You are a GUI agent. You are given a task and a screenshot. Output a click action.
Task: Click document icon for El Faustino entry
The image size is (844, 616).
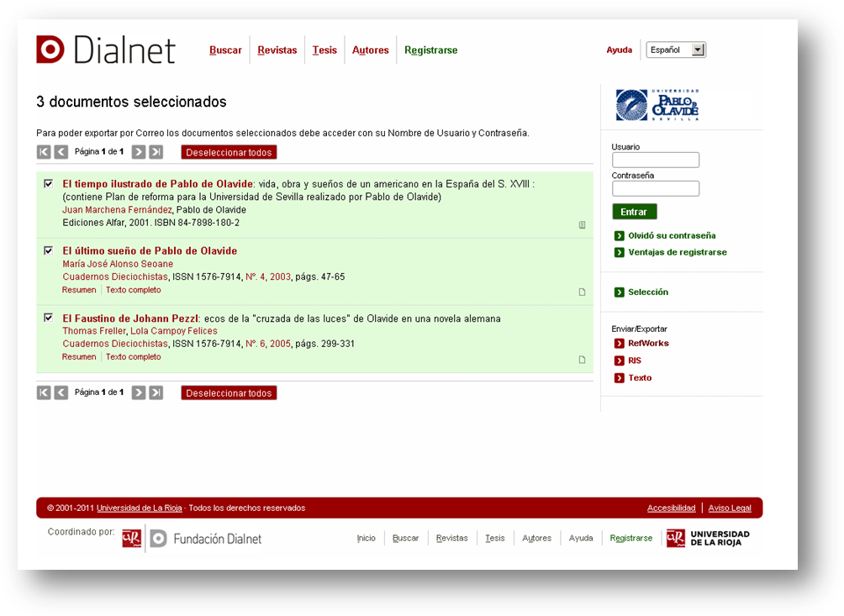click(x=582, y=360)
